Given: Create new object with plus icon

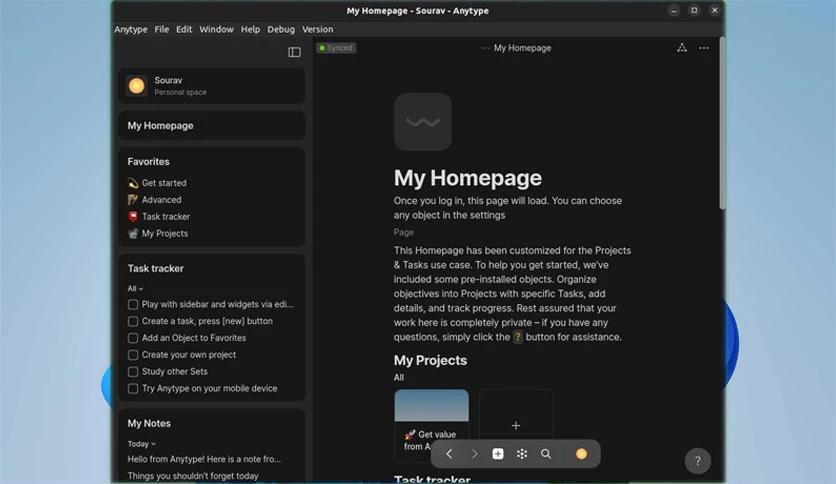Looking at the screenshot, I should 498,454.
